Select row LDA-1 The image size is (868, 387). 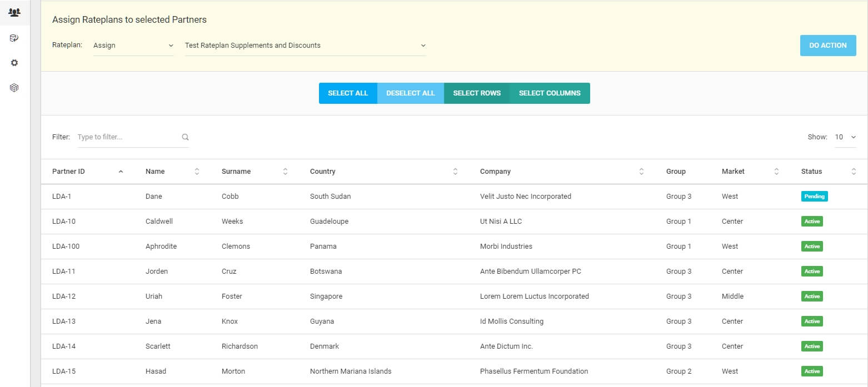(x=454, y=197)
